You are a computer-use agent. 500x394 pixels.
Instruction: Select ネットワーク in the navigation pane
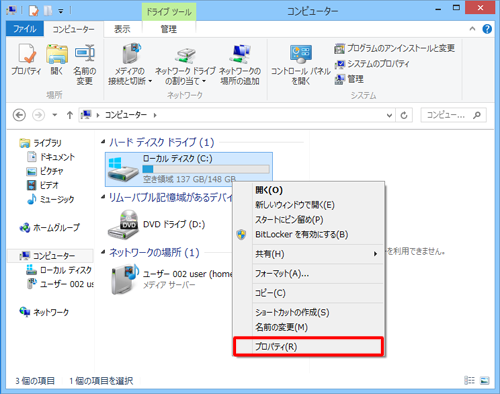(44, 312)
